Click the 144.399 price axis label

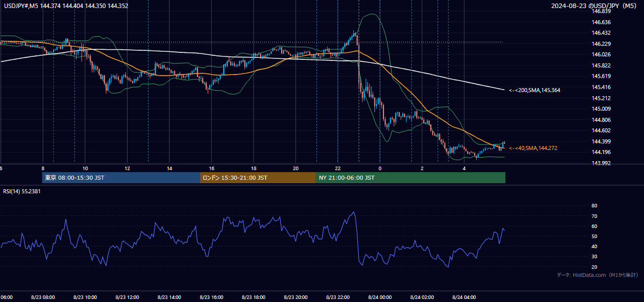(601, 141)
